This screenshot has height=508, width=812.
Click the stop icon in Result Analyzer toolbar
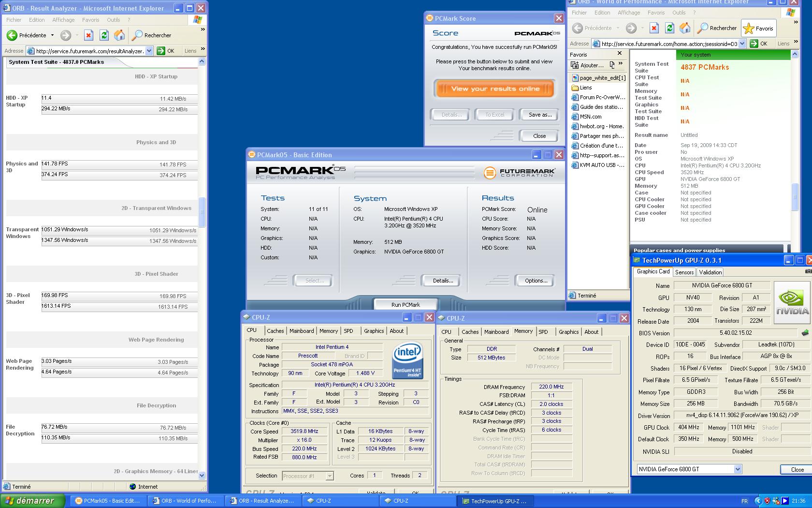coord(88,35)
